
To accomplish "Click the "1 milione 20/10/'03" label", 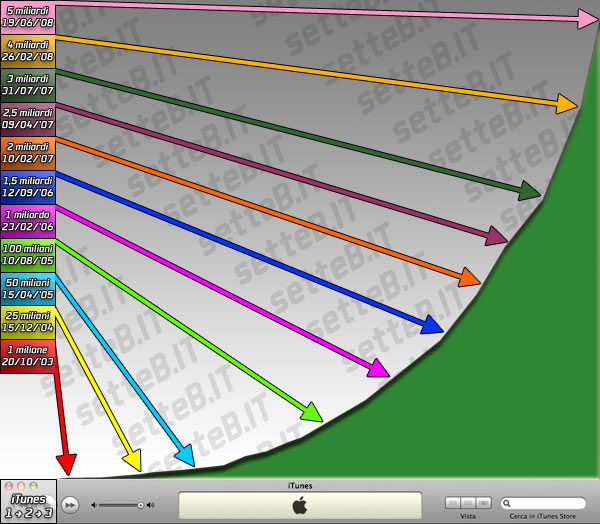I will click(x=28, y=356).
